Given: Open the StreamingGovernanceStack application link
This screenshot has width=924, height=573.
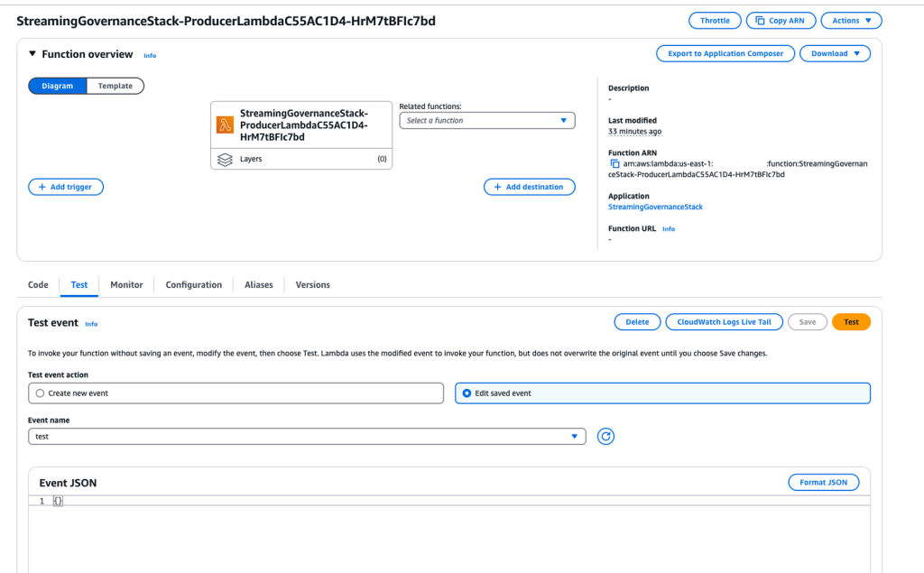Looking at the screenshot, I should click(x=654, y=207).
